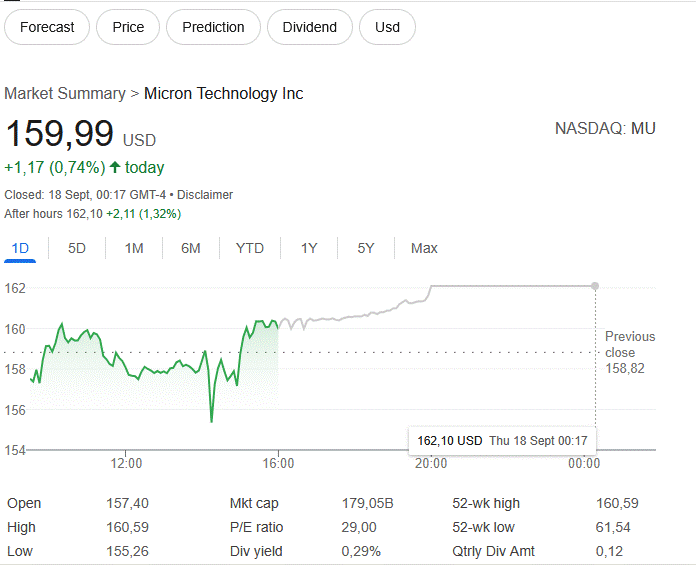This screenshot has height=565, width=696.
Task: Open the Disclaimer link
Action: pos(205,195)
